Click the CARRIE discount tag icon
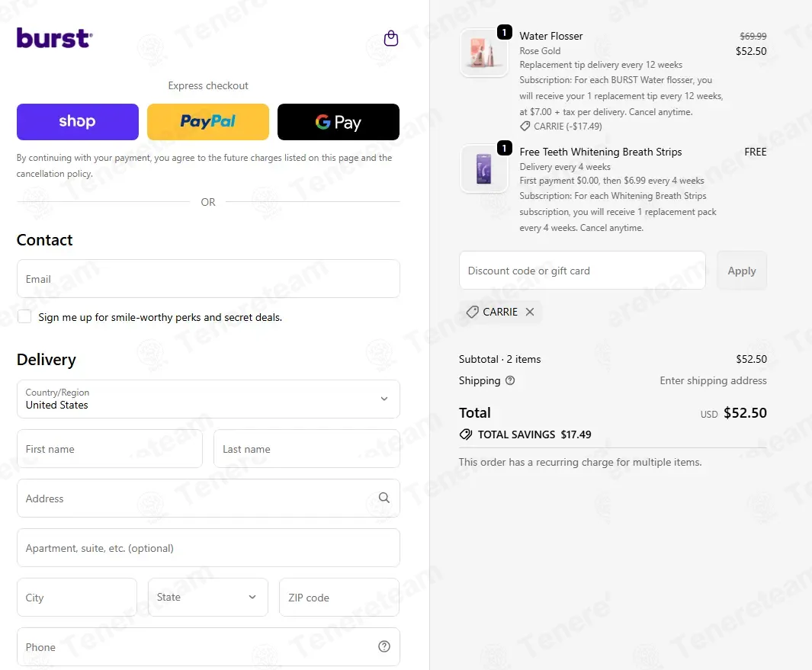 tap(472, 312)
